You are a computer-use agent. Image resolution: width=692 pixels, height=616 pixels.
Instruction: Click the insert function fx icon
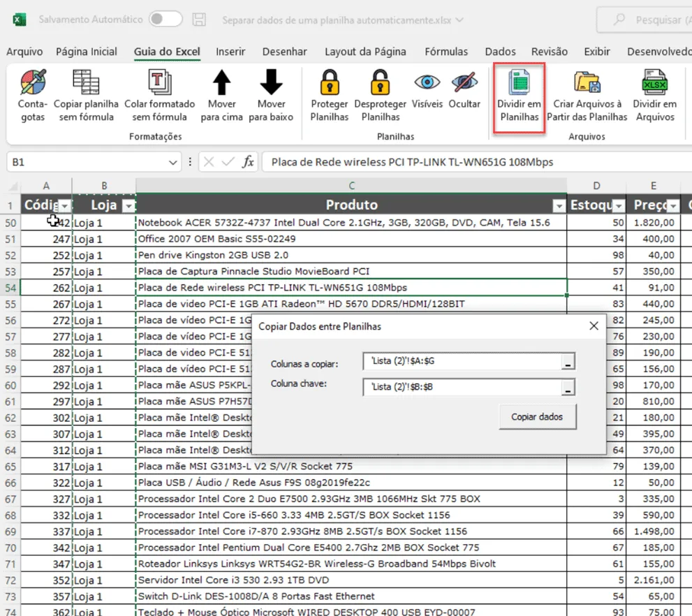point(248,162)
